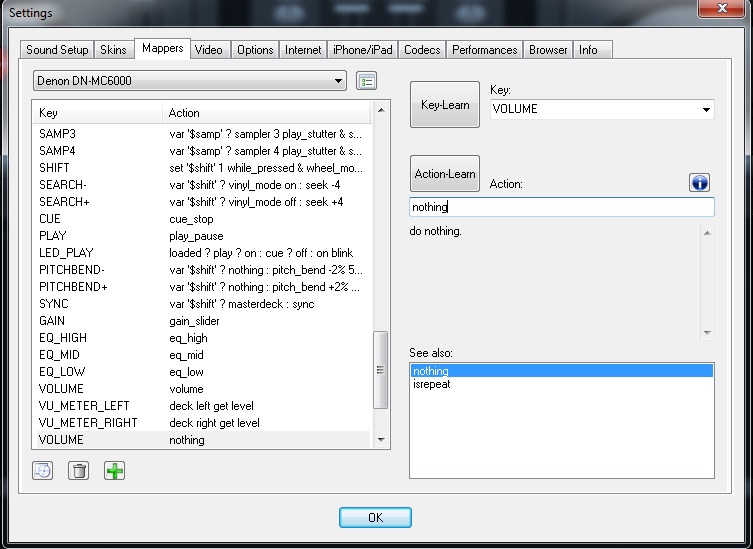This screenshot has height=549, width=753.
Task: Select the SAMP3 mapping row
Action: 204,134
